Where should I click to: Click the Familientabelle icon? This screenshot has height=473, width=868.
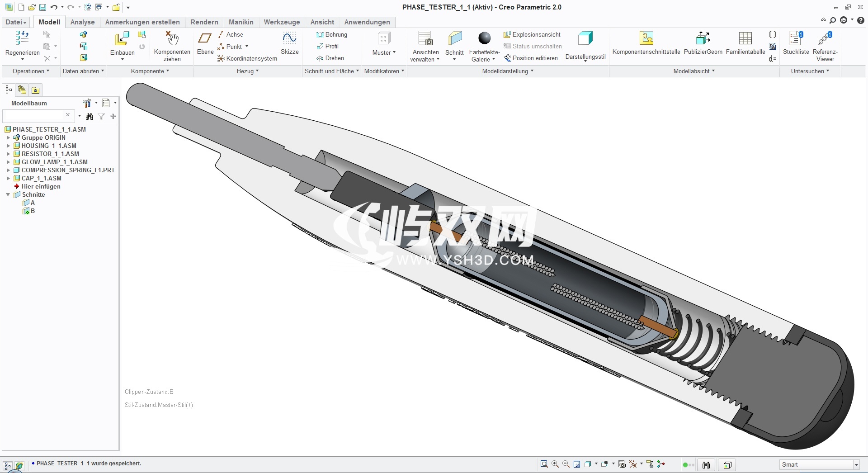click(745, 39)
